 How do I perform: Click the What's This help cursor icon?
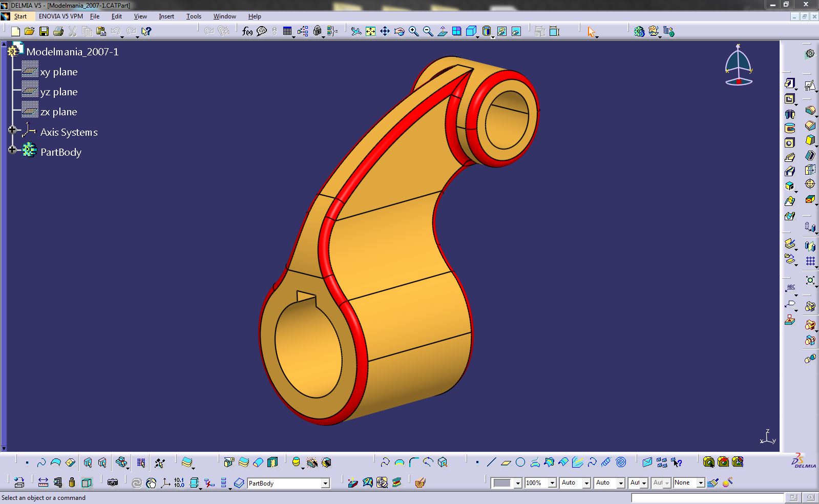point(146,32)
